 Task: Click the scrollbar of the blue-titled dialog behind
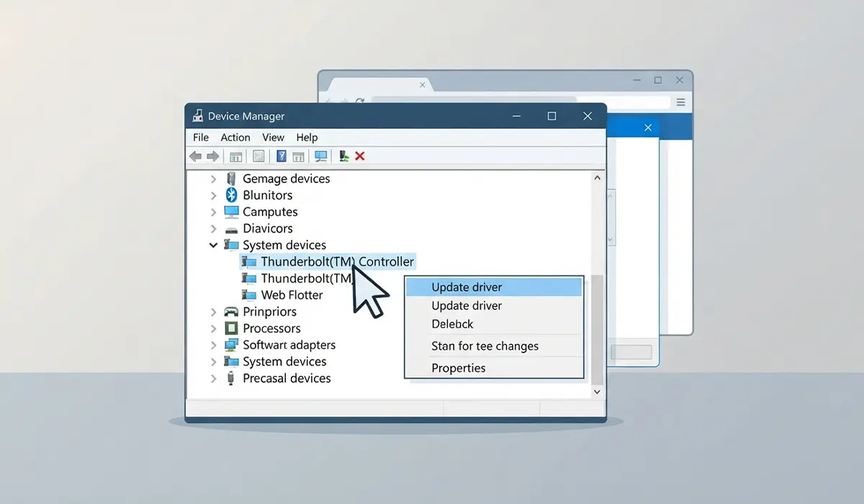pyautogui.click(x=611, y=216)
